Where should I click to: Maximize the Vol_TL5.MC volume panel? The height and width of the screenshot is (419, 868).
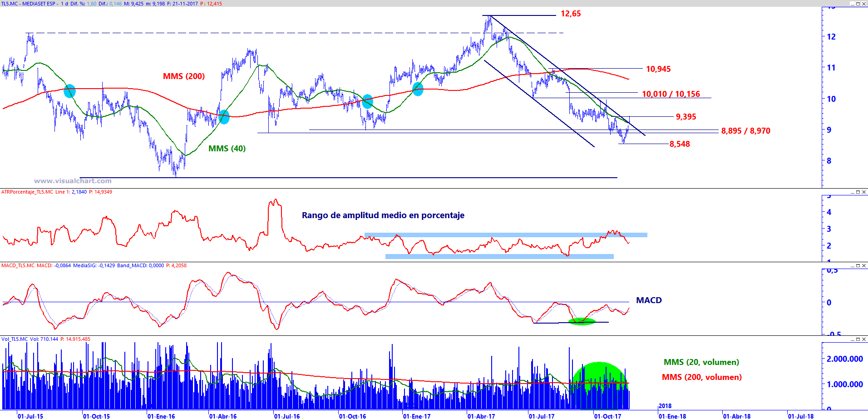(858, 339)
